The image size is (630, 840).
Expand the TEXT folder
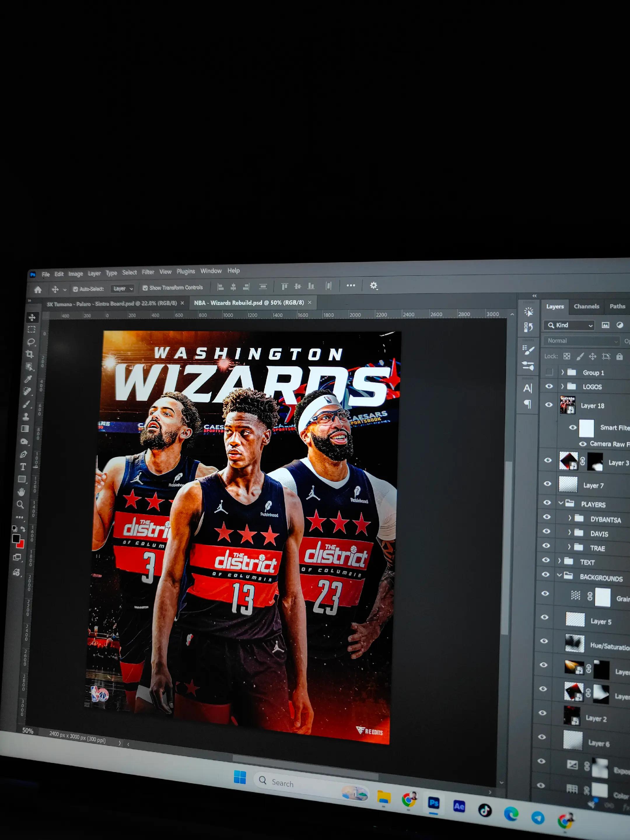click(559, 561)
